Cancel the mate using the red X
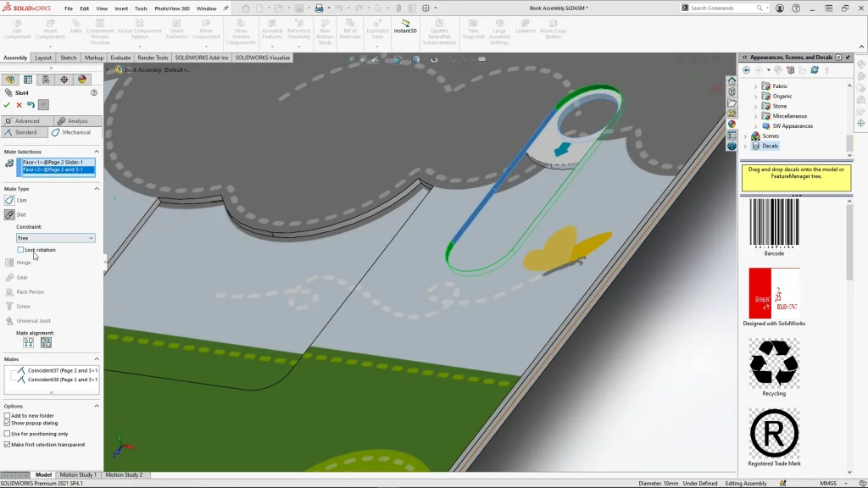Image resolution: width=868 pixels, height=488 pixels. click(x=19, y=105)
